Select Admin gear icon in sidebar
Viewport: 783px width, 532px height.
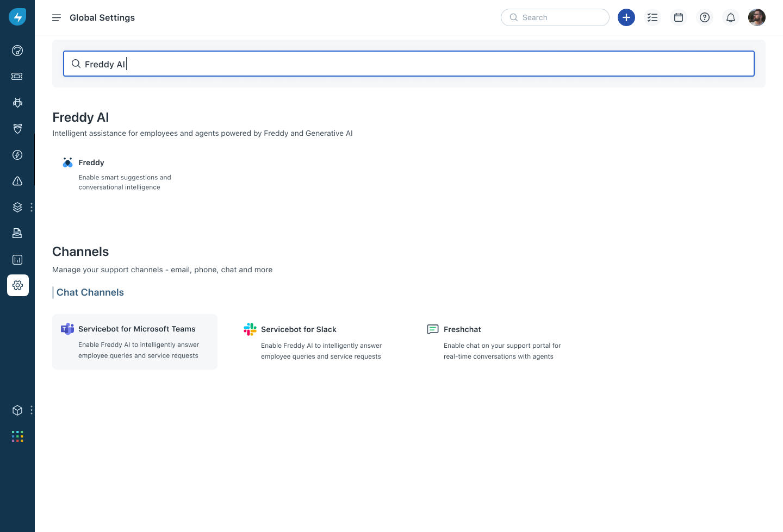point(18,285)
